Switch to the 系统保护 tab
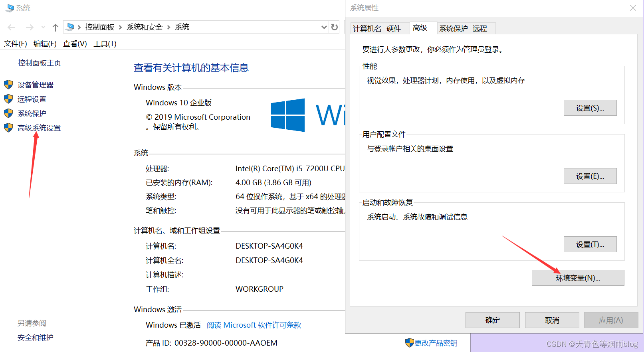Viewport: 644px width, 352px height. pos(454,28)
